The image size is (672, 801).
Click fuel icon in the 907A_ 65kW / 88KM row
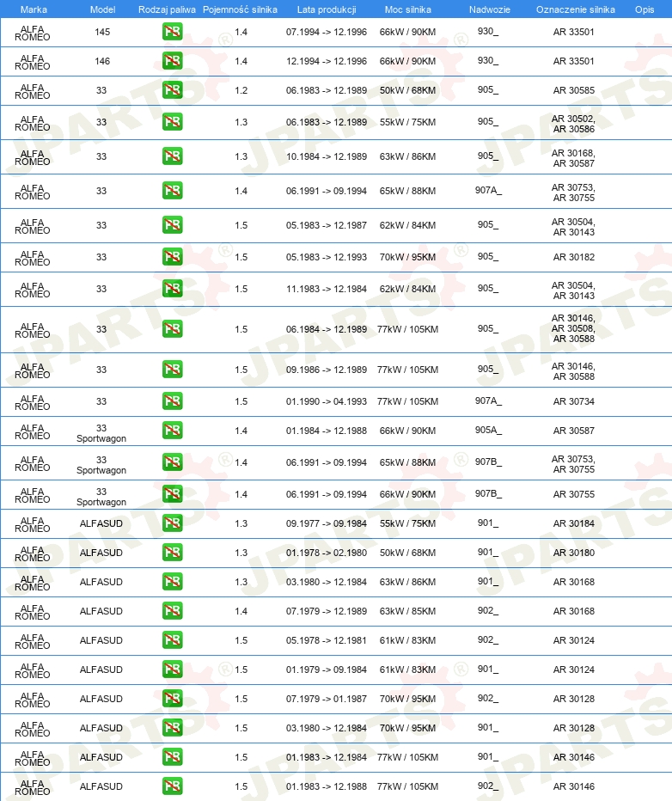173,191
